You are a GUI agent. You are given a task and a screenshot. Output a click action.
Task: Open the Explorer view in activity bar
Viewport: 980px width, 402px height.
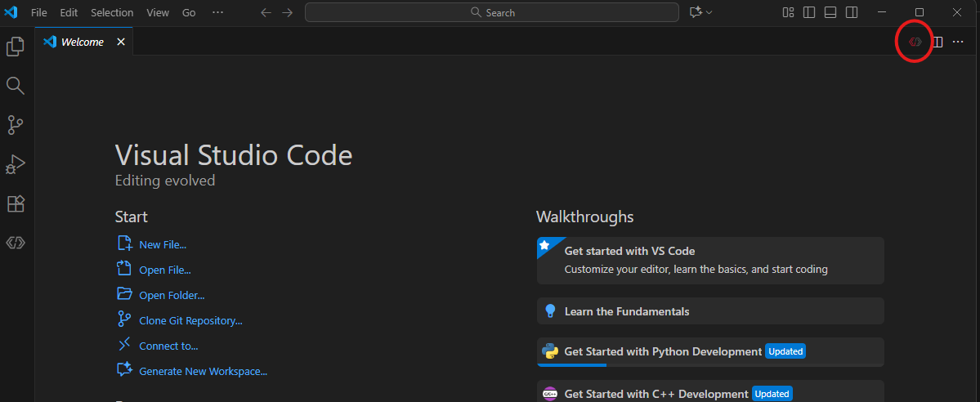click(x=16, y=47)
